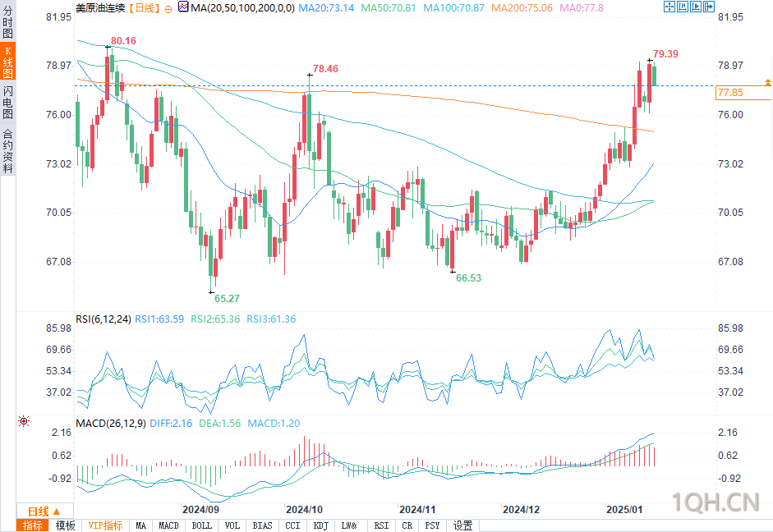Screen dimensions: 773x532
Task: Click the crosshair cursor icon at top right
Action: [x=669, y=7]
